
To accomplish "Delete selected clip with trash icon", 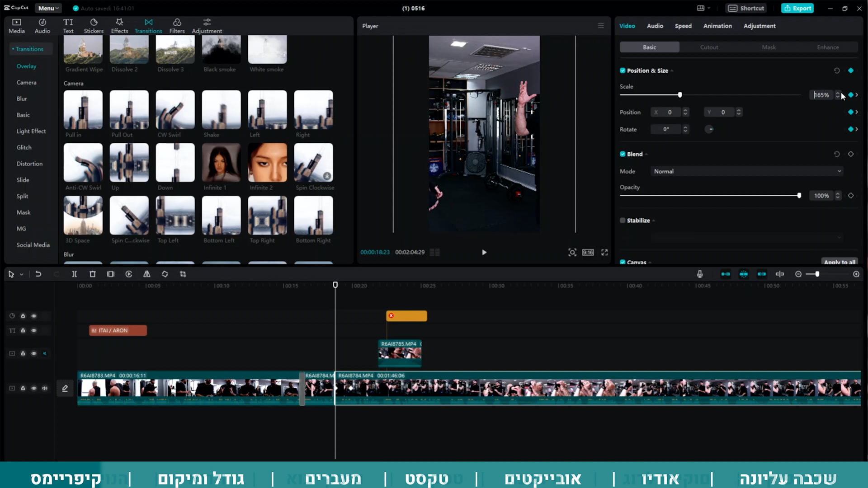I will (x=93, y=274).
